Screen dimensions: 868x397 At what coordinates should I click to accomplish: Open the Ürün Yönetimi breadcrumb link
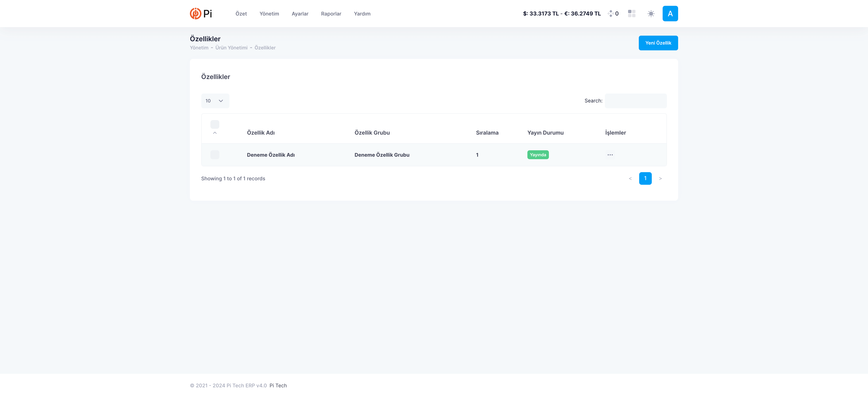pos(231,48)
